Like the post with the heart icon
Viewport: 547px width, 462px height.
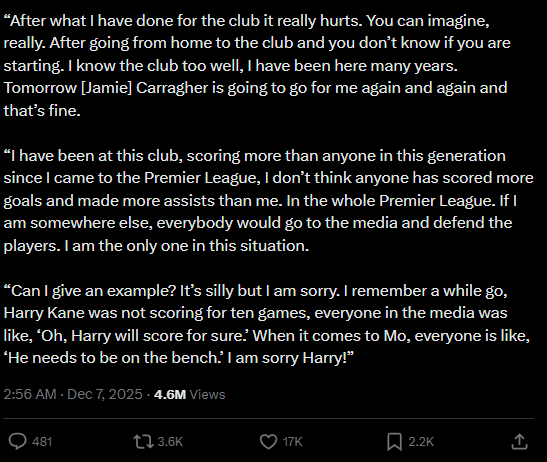point(269,441)
